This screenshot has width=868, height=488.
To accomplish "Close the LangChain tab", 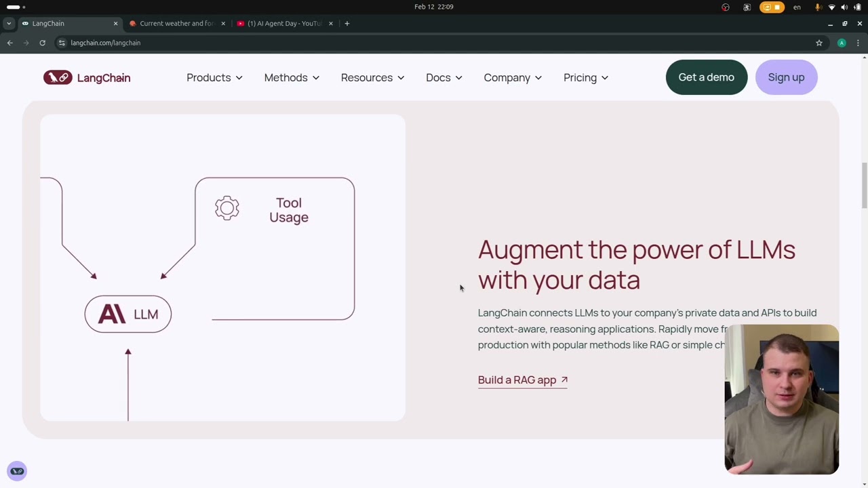I will (x=115, y=23).
